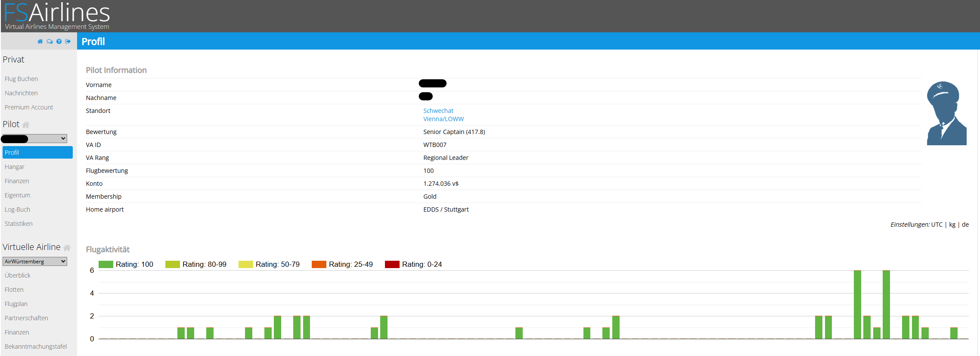Open the pilot selection dropdown
Image resolution: width=980 pixels, height=356 pixels.
(35, 138)
